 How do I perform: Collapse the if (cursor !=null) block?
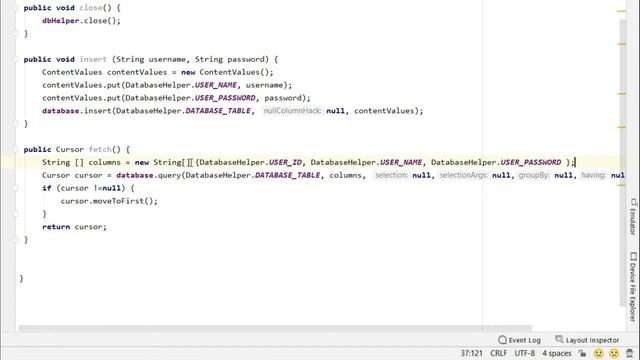click(15, 188)
